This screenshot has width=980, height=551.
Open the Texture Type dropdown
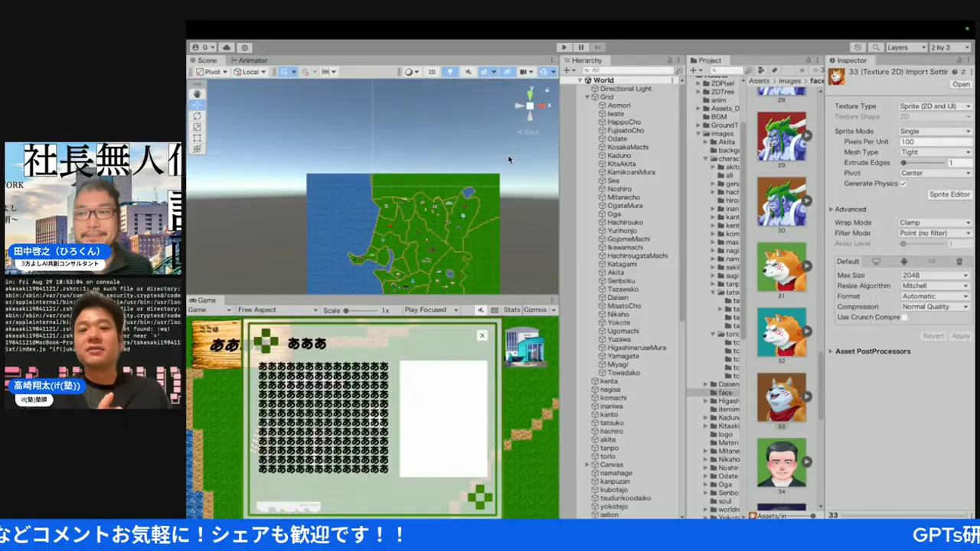click(x=934, y=106)
